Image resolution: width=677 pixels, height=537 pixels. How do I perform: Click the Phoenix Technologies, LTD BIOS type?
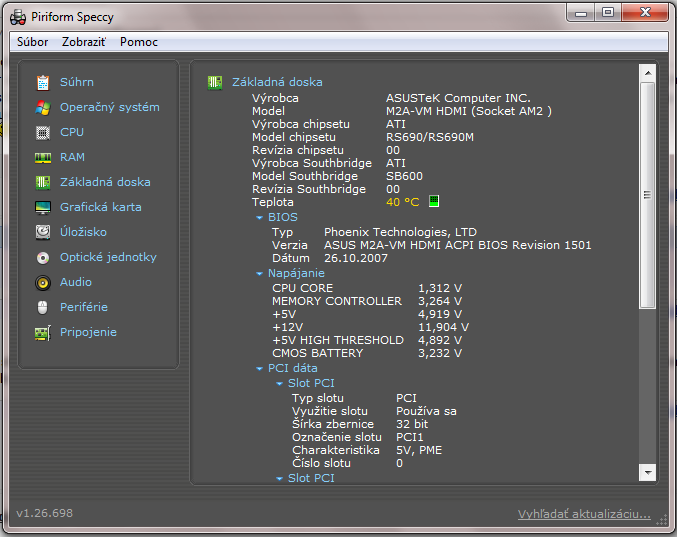pyautogui.click(x=400, y=232)
